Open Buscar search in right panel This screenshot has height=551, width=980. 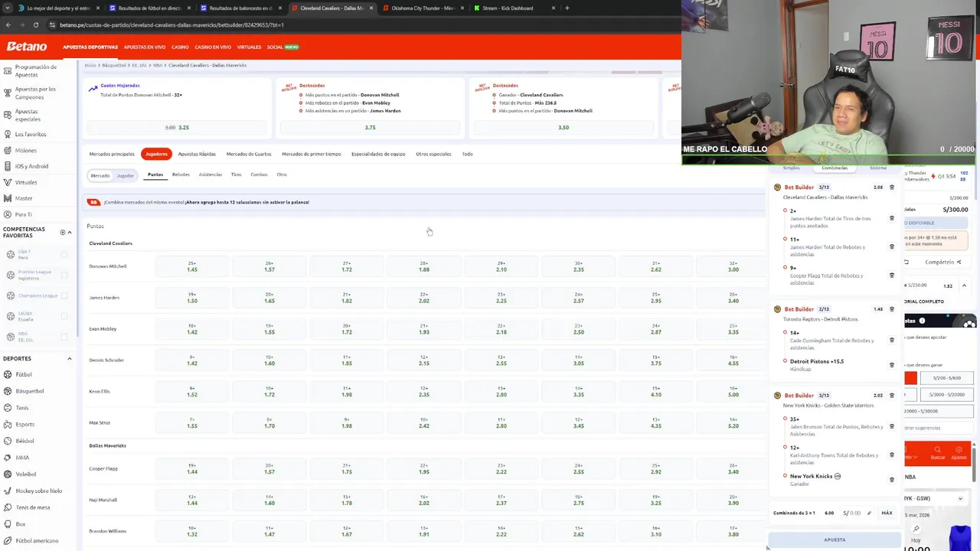click(938, 454)
